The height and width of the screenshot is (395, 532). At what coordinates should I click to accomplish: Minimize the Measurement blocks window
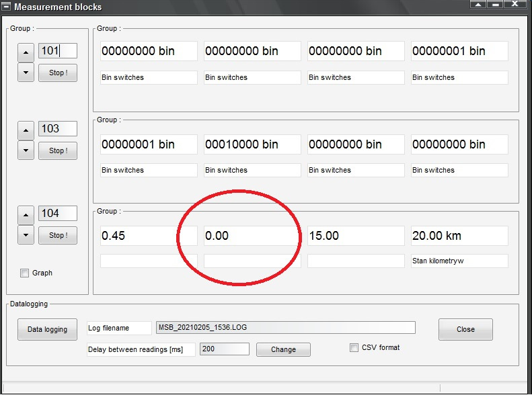point(496,4)
